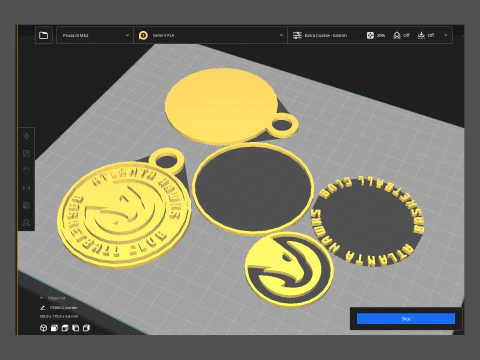Select the Mirror tool

point(26,188)
